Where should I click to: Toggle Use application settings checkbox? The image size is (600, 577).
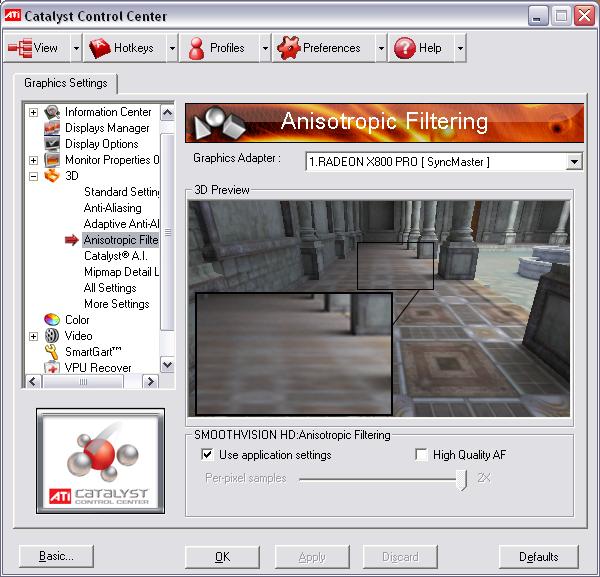pyautogui.click(x=207, y=455)
